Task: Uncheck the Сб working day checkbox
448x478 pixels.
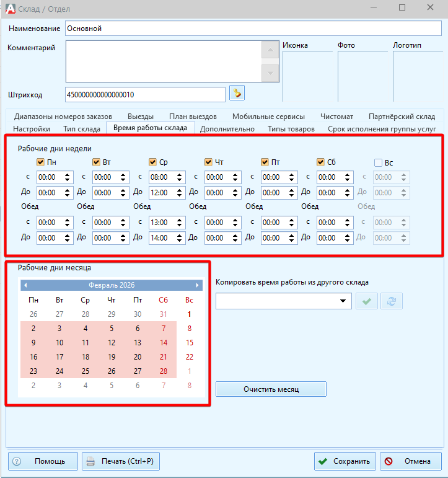Action: 320,162
